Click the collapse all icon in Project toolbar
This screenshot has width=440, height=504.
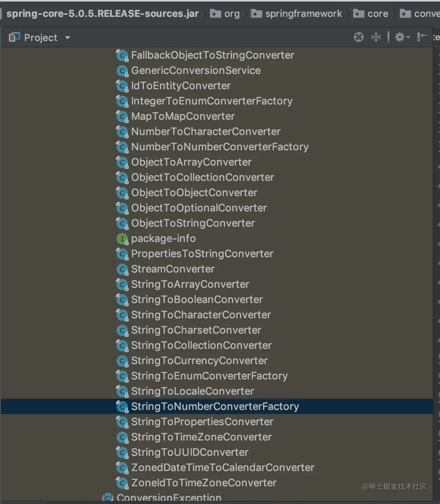[x=376, y=37]
